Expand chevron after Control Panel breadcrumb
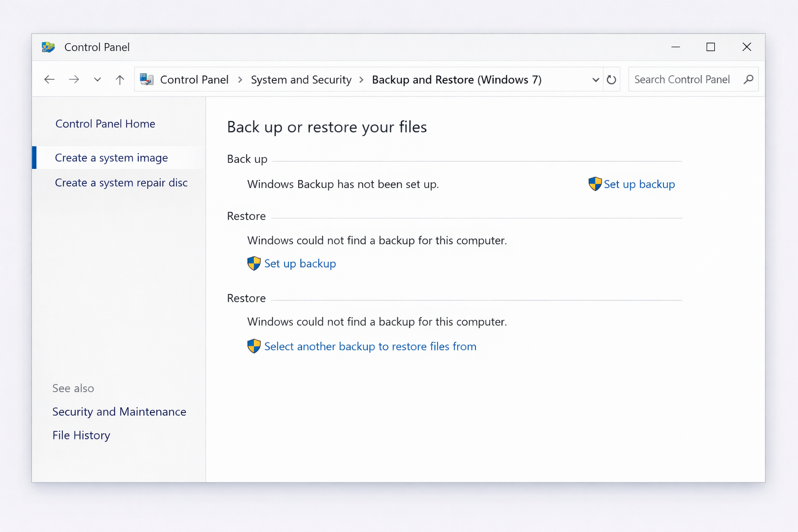Viewport: 798px width, 532px height. click(x=240, y=79)
